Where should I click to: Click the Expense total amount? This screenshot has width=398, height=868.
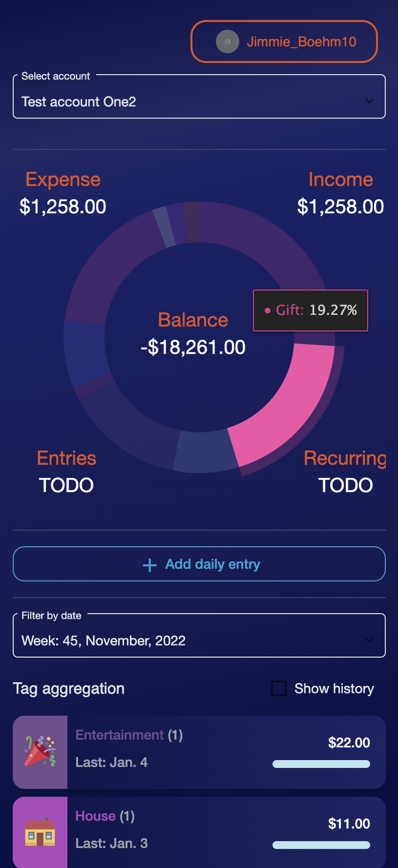tap(63, 207)
